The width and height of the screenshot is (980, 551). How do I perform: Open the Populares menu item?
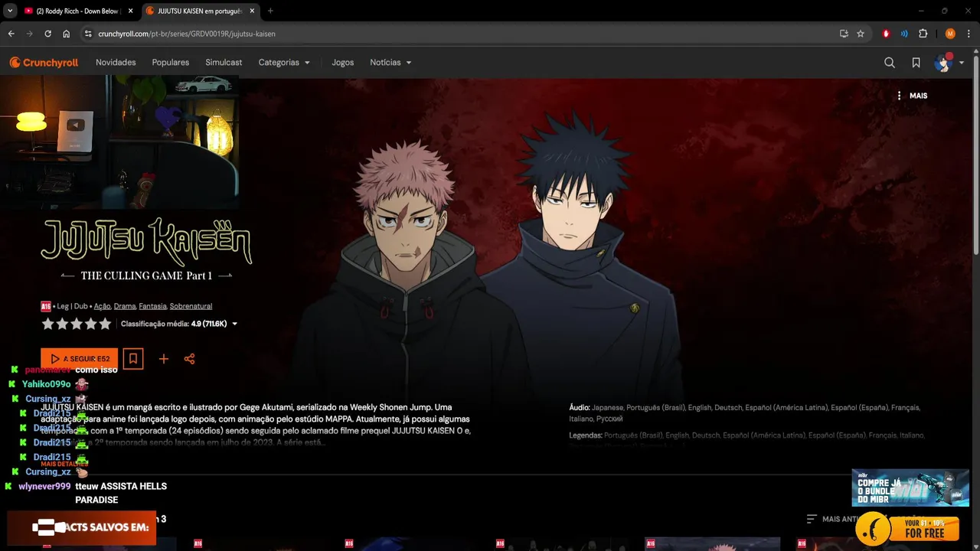coord(170,63)
